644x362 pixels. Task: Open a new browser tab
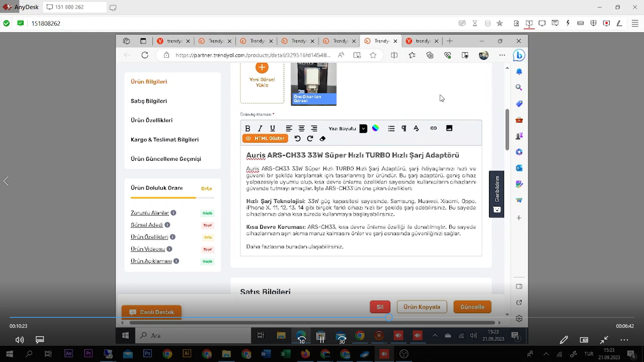[x=450, y=41]
